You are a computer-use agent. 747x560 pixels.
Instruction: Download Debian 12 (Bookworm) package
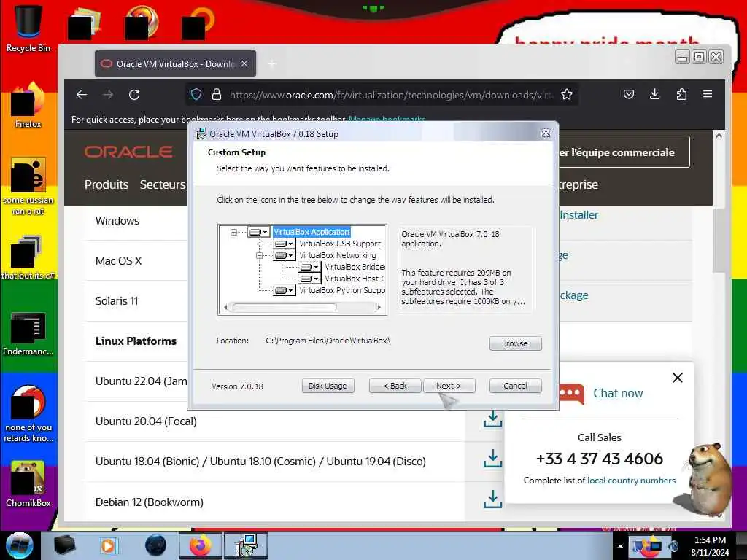pyautogui.click(x=493, y=499)
